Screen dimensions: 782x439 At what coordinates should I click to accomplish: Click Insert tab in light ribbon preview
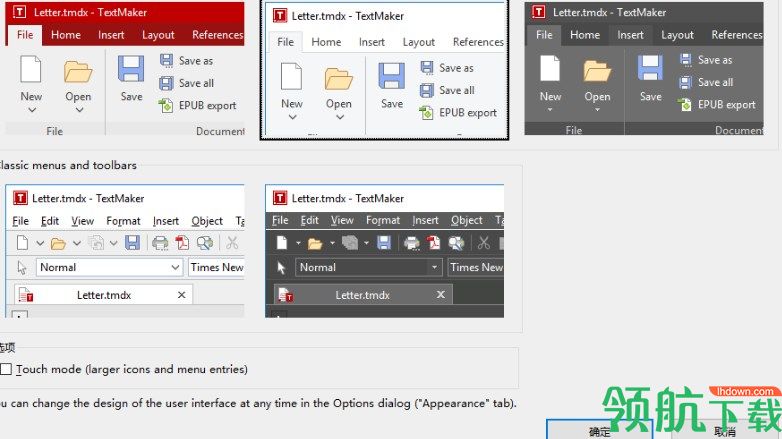click(372, 42)
